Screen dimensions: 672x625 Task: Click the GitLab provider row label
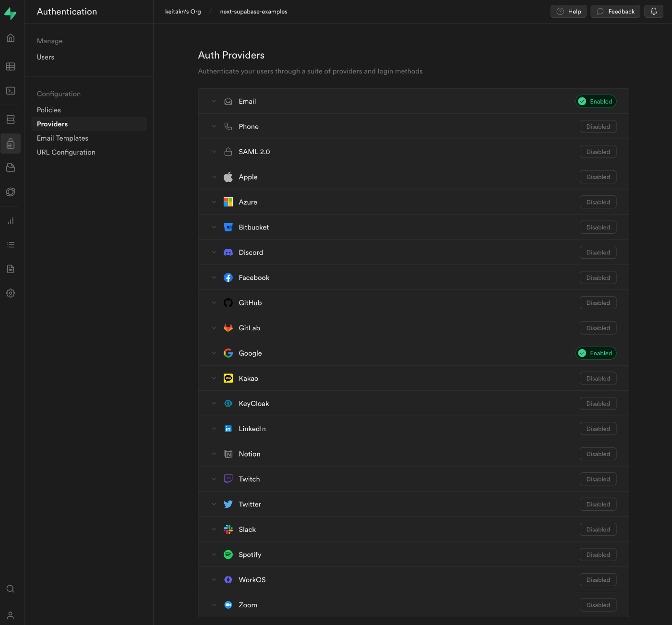(x=250, y=328)
